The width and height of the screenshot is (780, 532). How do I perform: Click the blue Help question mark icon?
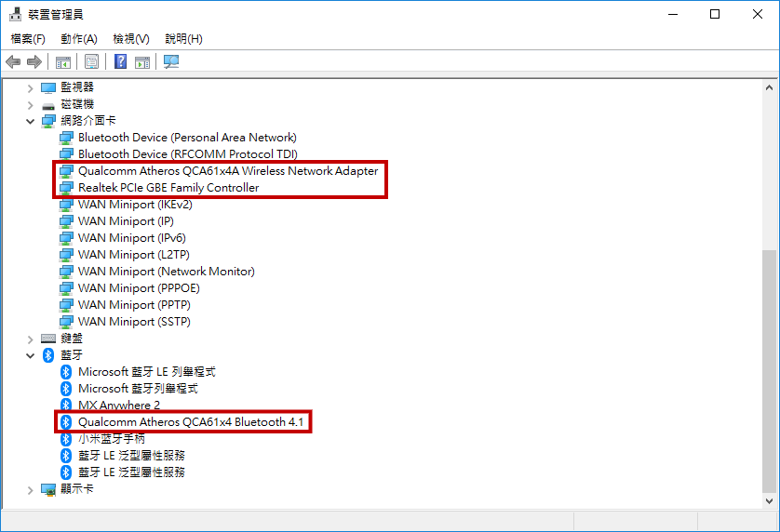click(x=120, y=61)
